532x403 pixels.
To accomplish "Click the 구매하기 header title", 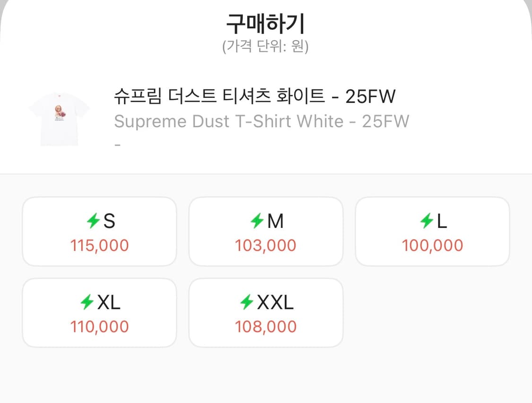I will coord(266,20).
